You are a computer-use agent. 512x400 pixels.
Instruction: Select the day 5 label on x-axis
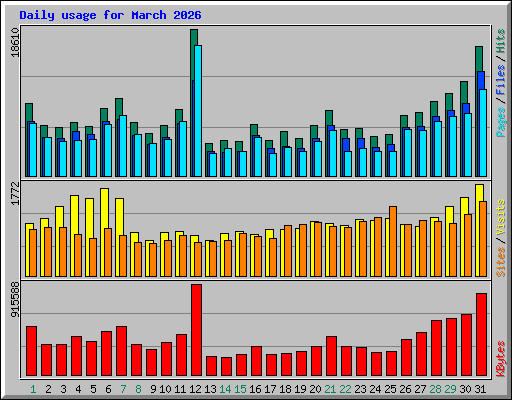[93, 389]
